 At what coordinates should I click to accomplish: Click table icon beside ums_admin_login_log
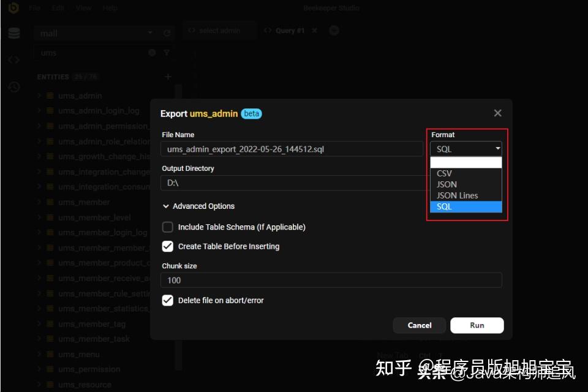pyautogui.click(x=50, y=111)
